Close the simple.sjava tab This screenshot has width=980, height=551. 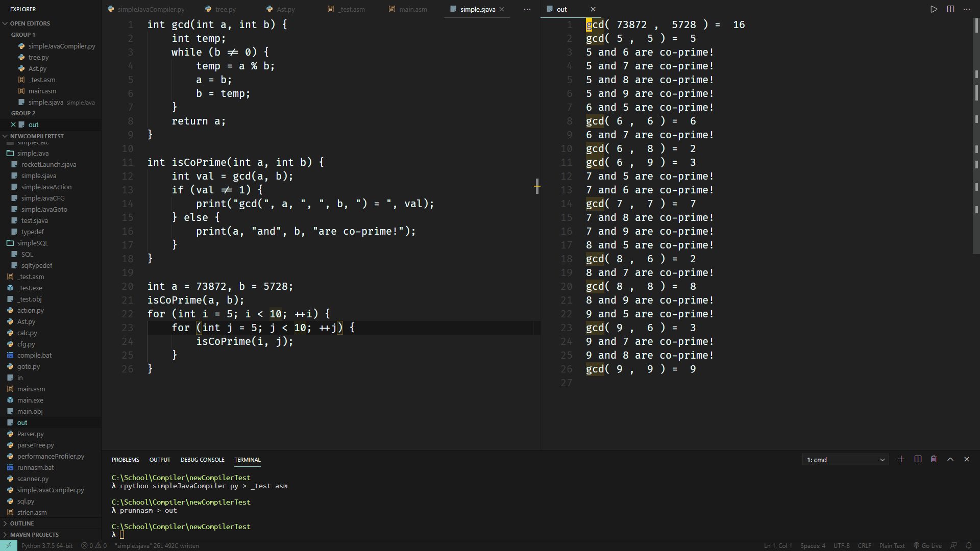[x=502, y=9]
